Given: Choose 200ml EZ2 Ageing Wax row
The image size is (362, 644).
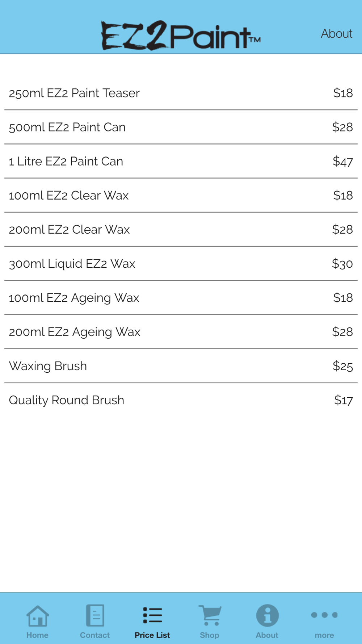Looking at the screenshot, I should click(181, 332).
